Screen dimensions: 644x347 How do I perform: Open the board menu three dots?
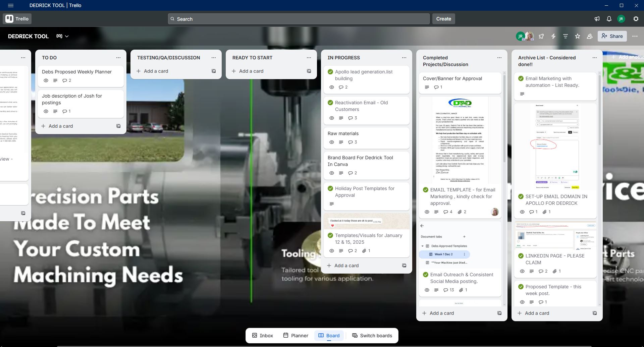635,36
